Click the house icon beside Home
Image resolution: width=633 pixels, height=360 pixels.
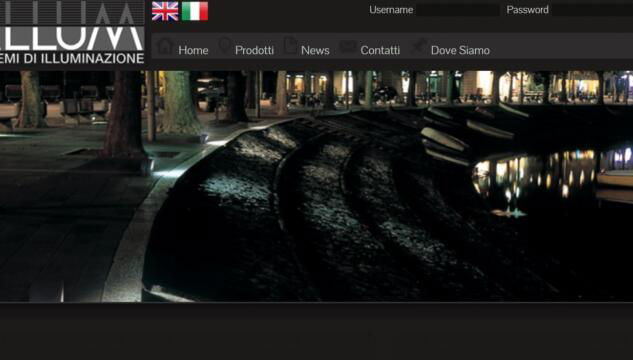point(164,46)
